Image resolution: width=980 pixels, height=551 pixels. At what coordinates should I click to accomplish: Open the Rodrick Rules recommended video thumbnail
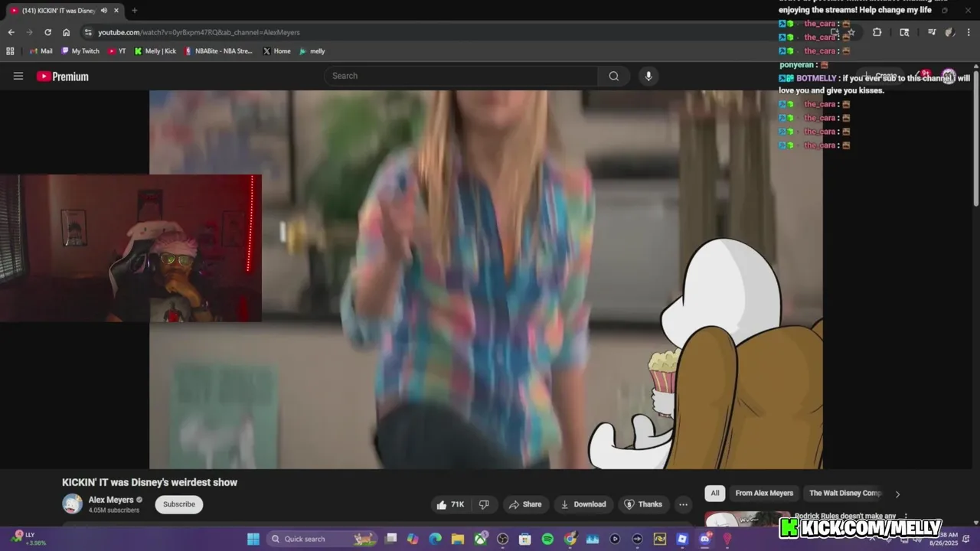pos(747,519)
